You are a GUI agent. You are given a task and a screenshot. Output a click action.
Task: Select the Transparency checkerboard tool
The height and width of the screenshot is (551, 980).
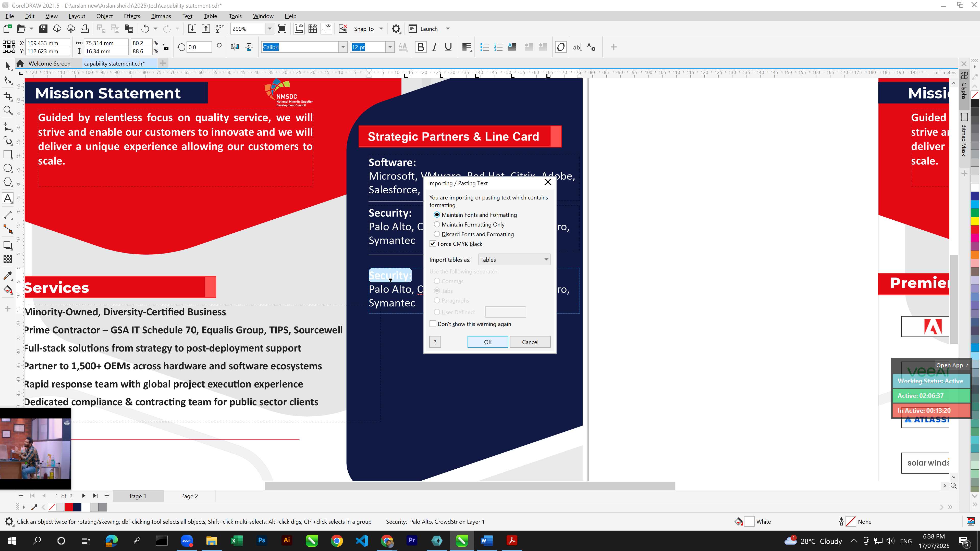(x=8, y=259)
